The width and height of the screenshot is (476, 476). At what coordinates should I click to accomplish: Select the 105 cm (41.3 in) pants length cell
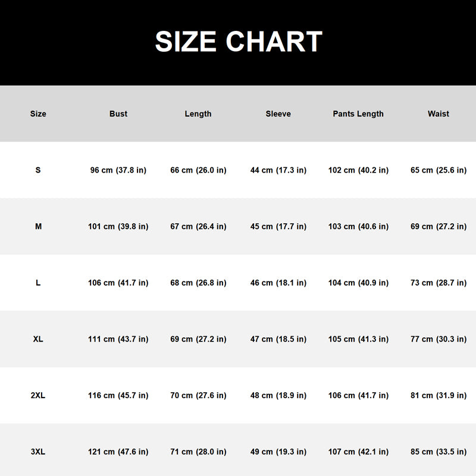click(x=358, y=339)
